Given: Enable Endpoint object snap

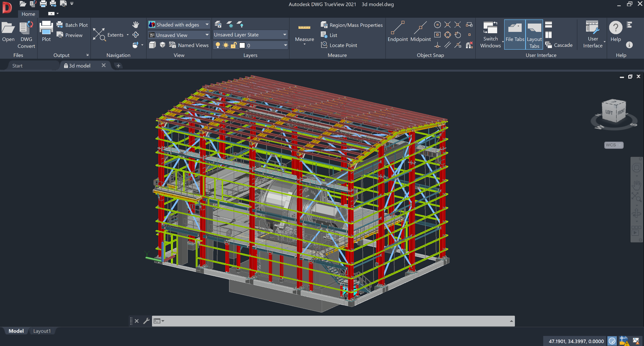Looking at the screenshot, I should (397, 28).
